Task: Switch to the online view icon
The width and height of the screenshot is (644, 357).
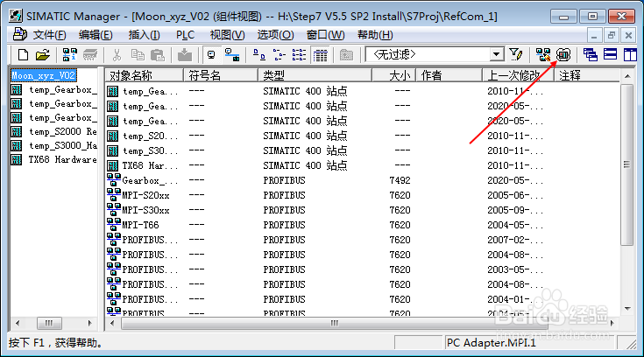Action: point(232,54)
